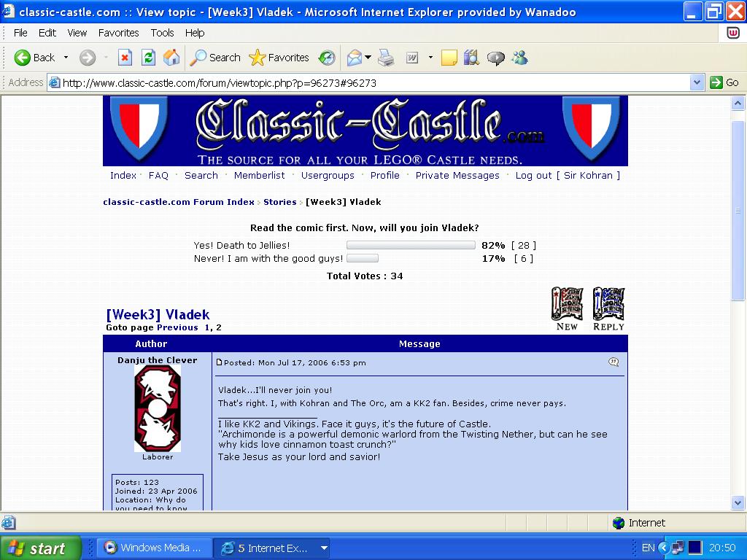Quote Danju the Clever's post icon

point(614,362)
